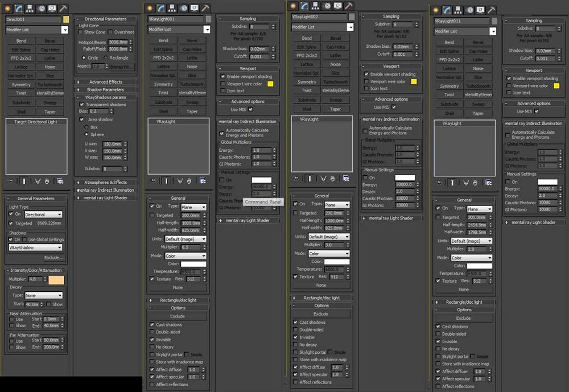The image size is (569, 392).
Task: Switch to Utilities tab above VRayLight011
Action: 492,10
